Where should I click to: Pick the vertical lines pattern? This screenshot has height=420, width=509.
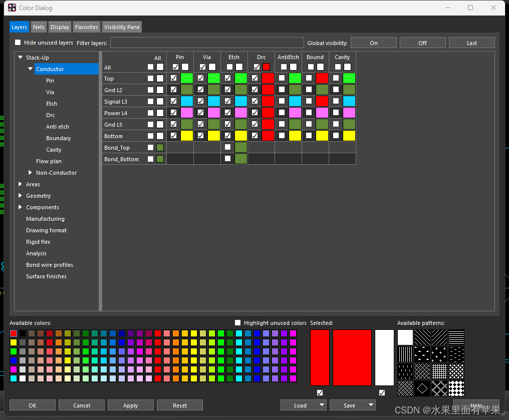pos(405,354)
